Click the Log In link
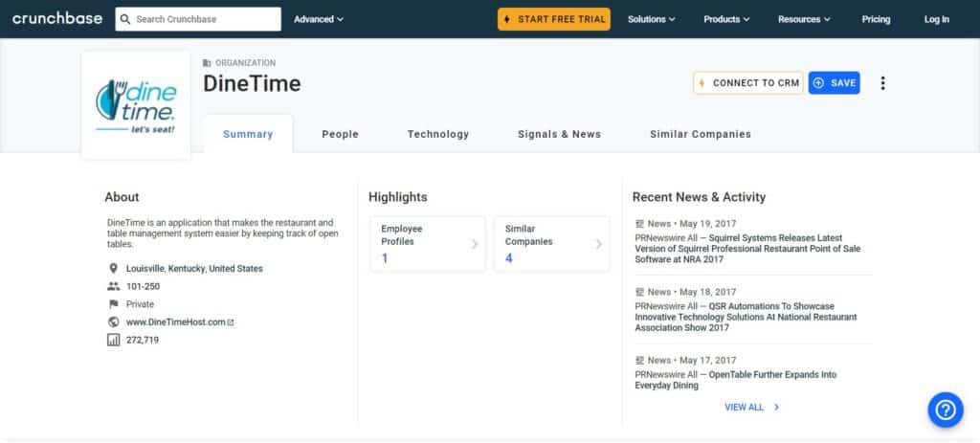This screenshot has width=980, height=443. coord(936,19)
